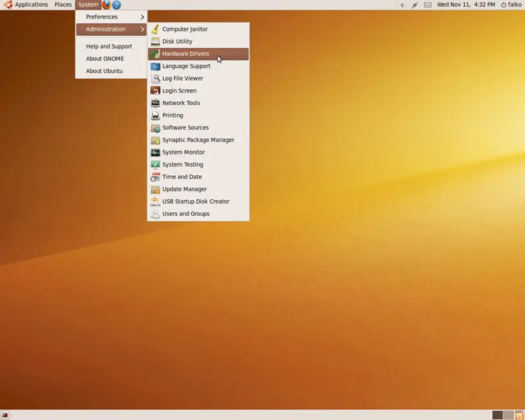Screen dimensions: 525x420
Task: Click the Log File Viewer magnifier icon
Action: 155,79
